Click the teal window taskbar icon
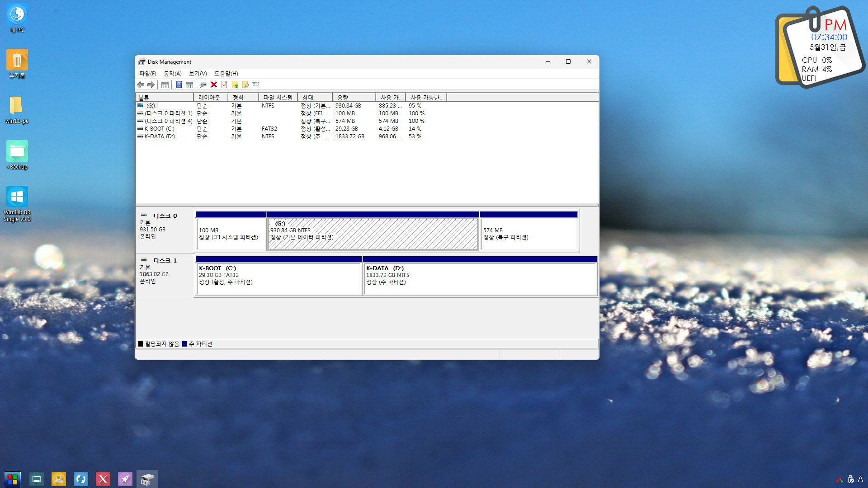The width and height of the screenshot is (868, 488). click(37, 479)
